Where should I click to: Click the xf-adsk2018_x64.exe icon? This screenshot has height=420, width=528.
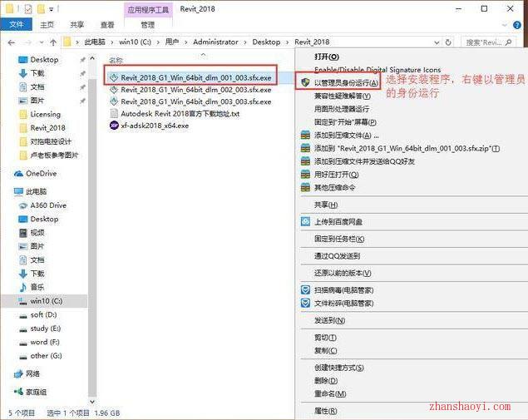coord(114,126)
